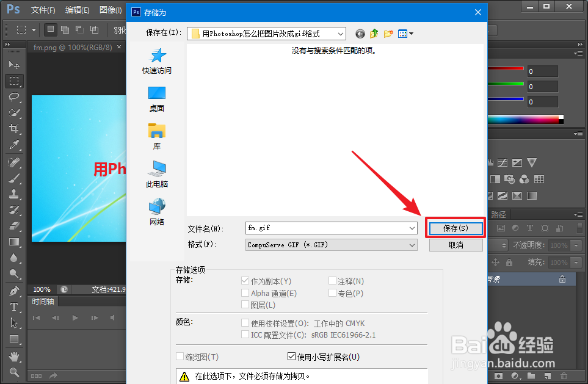Open the 图像(I) menu
588x384 pixels.
point(111,10)
